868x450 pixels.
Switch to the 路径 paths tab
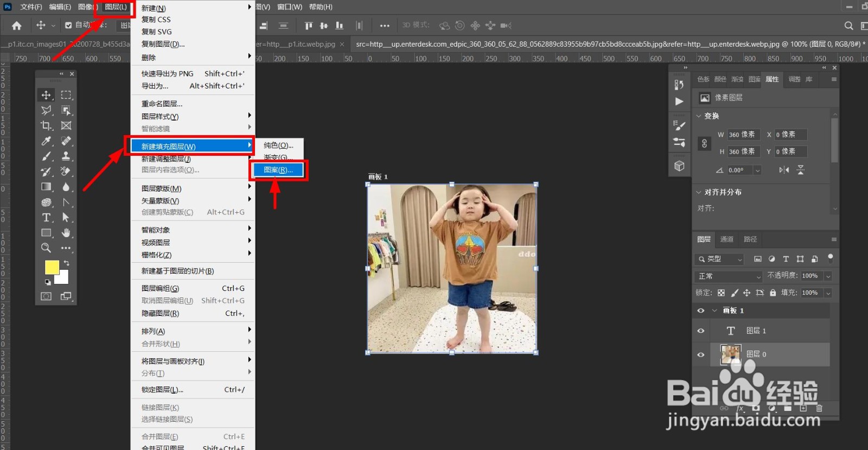click(750, 239)
